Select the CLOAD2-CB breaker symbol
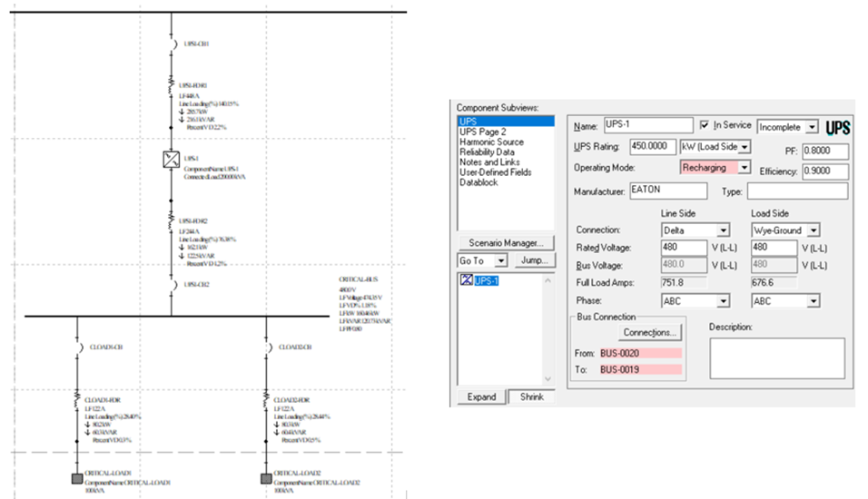 [x=266, y=347]
